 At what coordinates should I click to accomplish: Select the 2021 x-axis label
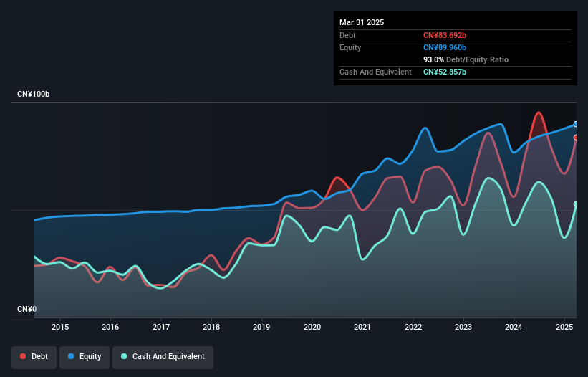362,327
